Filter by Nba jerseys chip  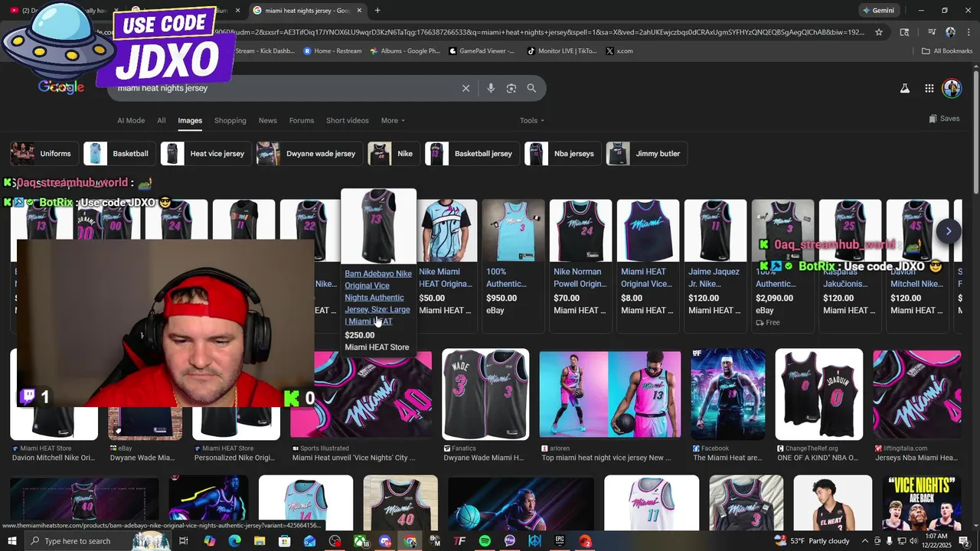click(562, 154)
